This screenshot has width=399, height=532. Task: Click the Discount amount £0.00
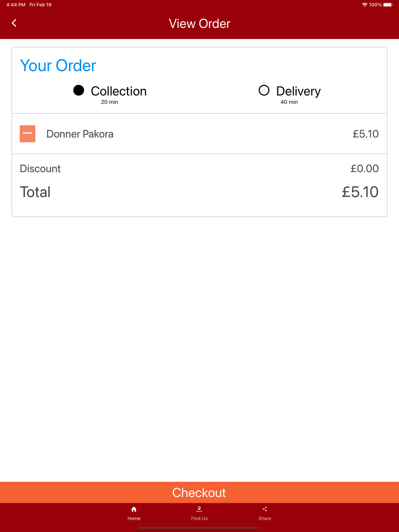[x=364, y=169]
